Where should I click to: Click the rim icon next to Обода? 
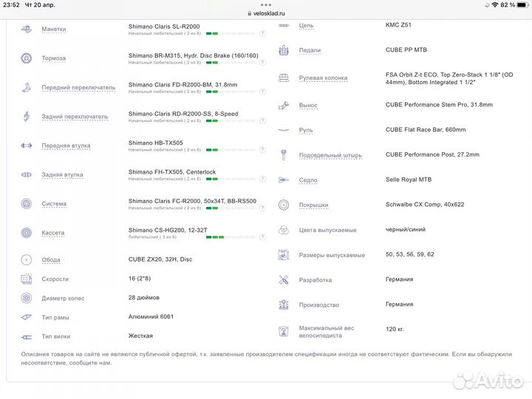(27, 260)
